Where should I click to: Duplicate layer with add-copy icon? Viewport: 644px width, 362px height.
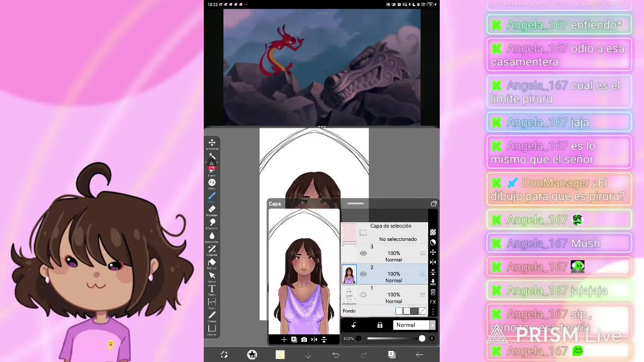294,340
